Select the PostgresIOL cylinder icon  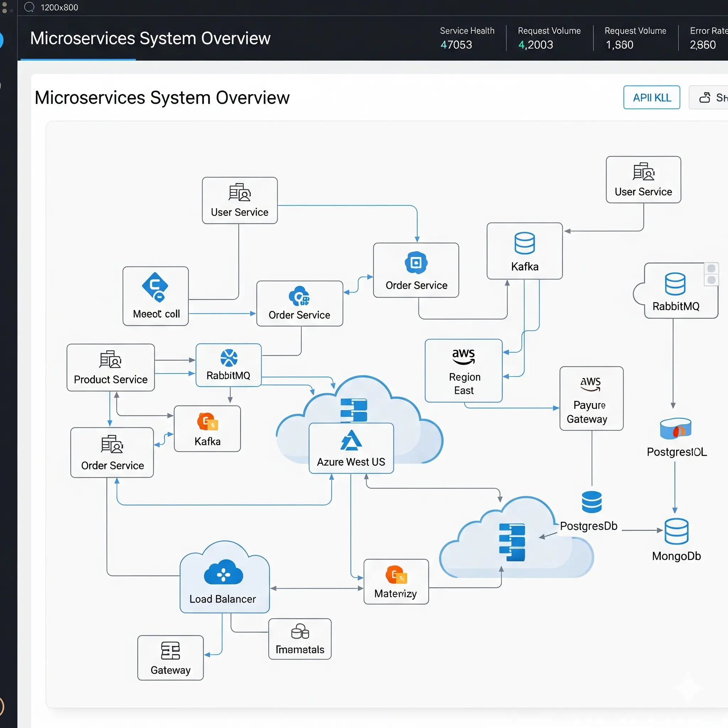click(676, 428)
